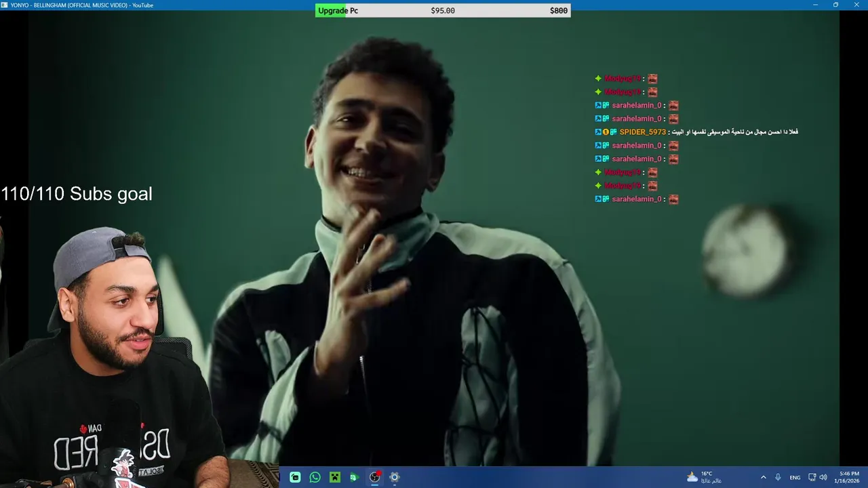Click the microphone tray icon
The width and height of the screenshot is (868, 488).
pyautogui.click(x=778, y=477)
